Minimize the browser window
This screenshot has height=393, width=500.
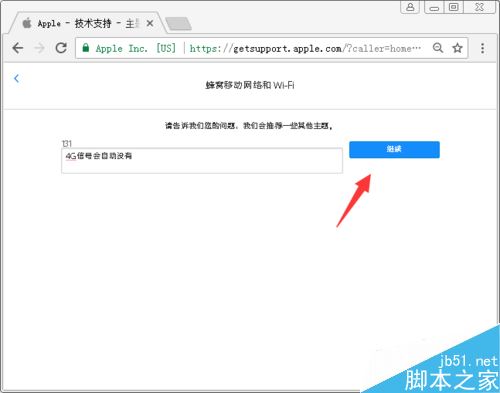(x=434, y=7)
